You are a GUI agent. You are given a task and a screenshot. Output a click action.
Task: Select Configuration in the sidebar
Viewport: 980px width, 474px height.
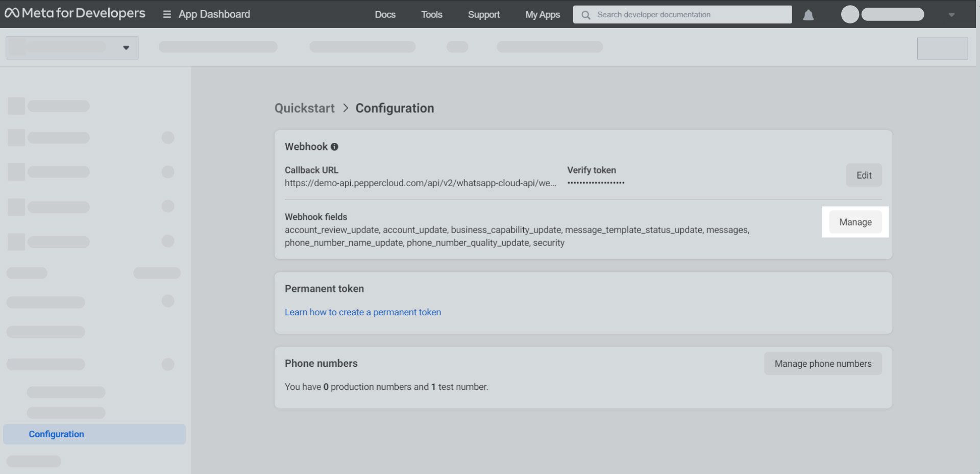coord(94,434)
